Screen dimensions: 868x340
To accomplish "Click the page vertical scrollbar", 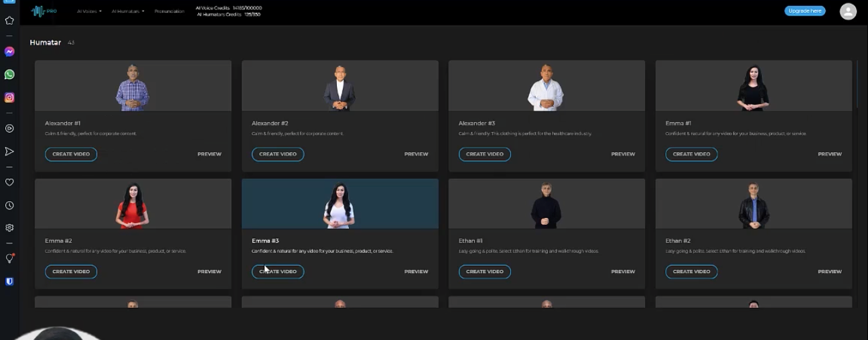I will pyautogui.click(x=857, y=84).
